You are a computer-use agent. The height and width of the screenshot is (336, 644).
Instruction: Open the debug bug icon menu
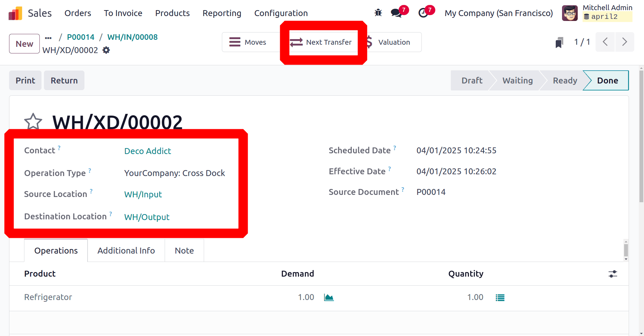pyautogui.click(x=378, y=13)
